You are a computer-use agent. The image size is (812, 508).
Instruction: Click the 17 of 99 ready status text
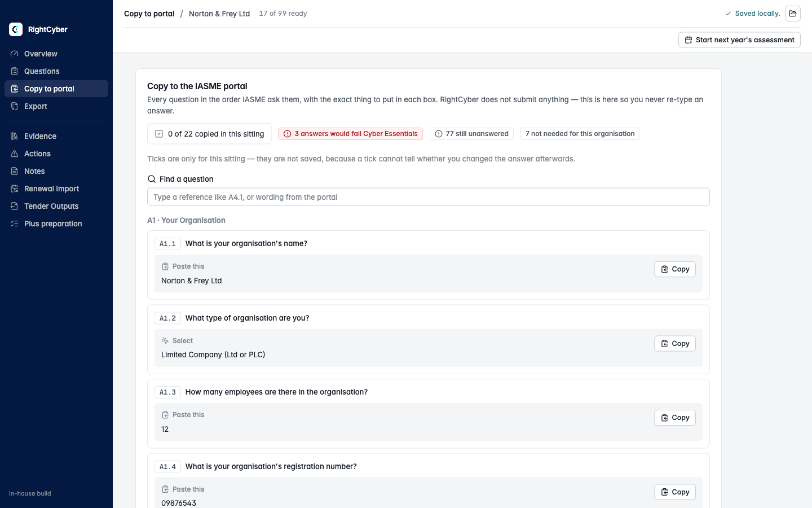[x=283, y=14]
